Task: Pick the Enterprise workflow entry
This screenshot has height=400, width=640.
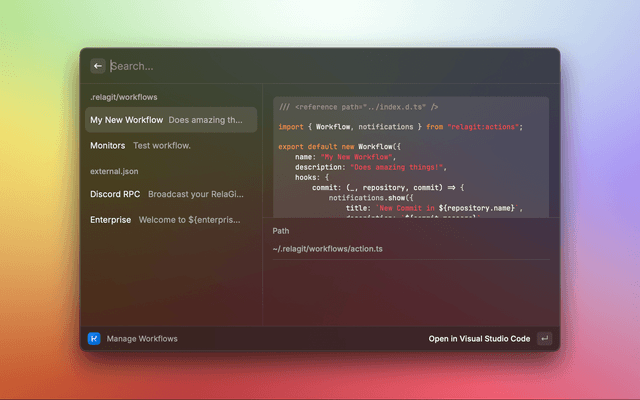Action: [111, 219]
